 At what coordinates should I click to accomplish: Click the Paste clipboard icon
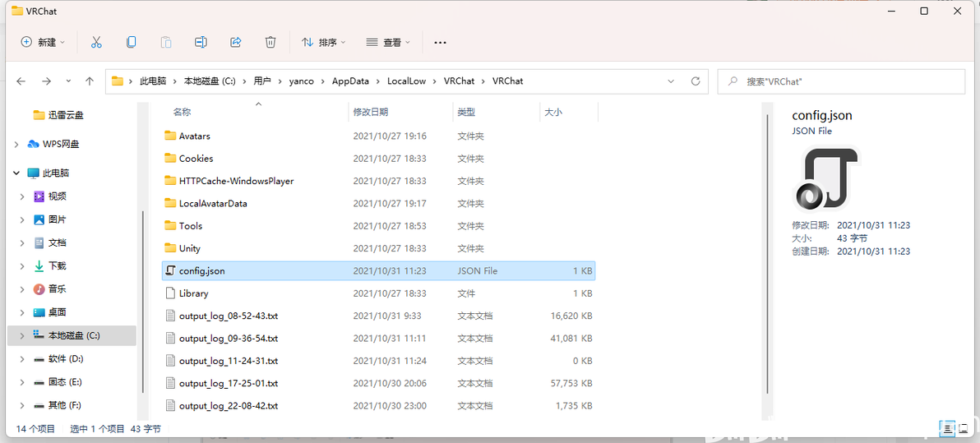tap(166, 42)
